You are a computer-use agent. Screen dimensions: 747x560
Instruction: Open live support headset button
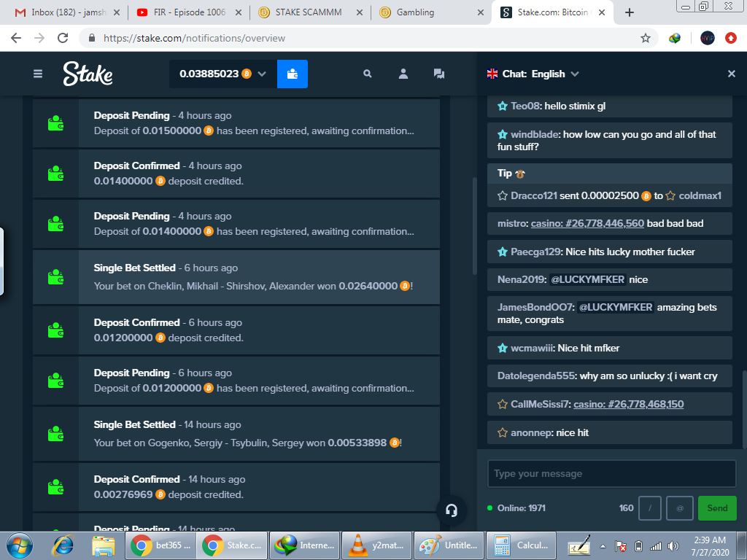(x=451, y=510)
